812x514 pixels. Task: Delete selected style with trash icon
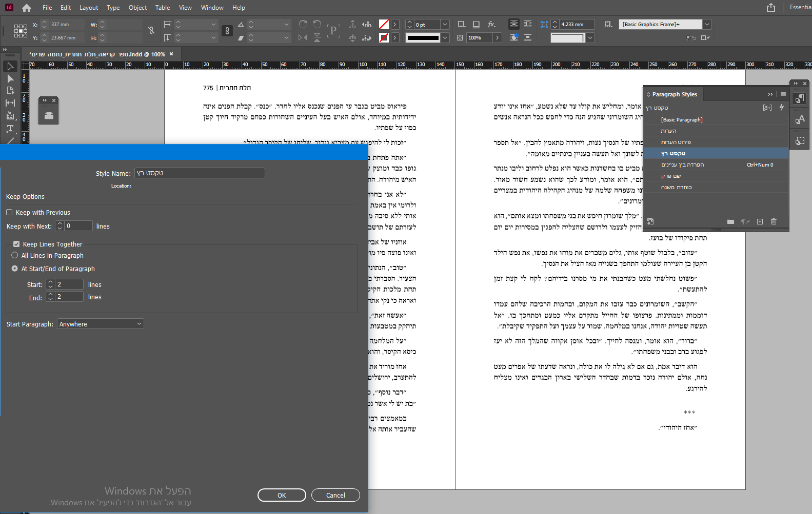pyautogui.click(x=774, y=221)
